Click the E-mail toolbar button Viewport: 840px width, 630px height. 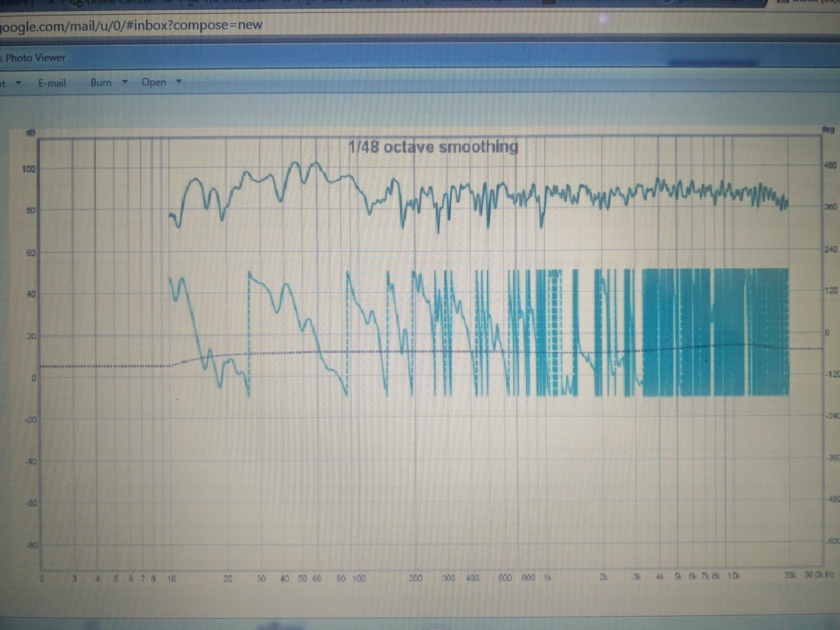pyautogui.click(x=52, y=83)
